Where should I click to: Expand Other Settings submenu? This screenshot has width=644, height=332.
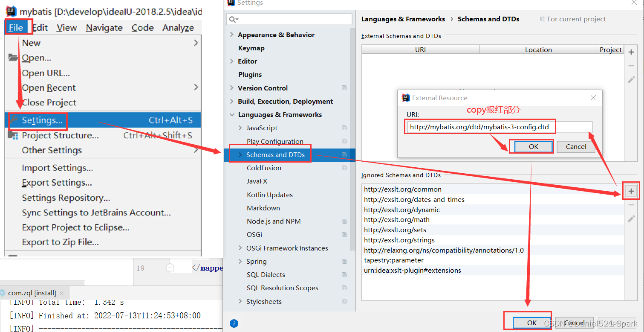[103, 150]
